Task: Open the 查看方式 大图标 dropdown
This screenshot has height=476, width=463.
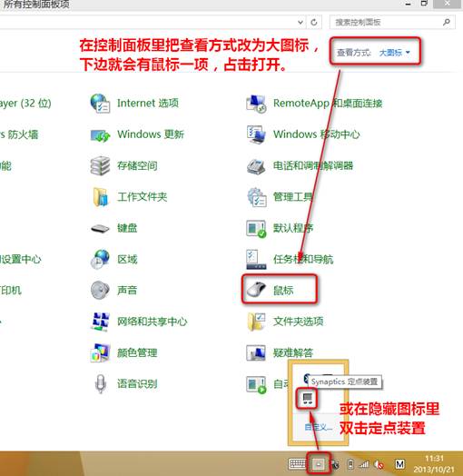Action: click(395, 53)
